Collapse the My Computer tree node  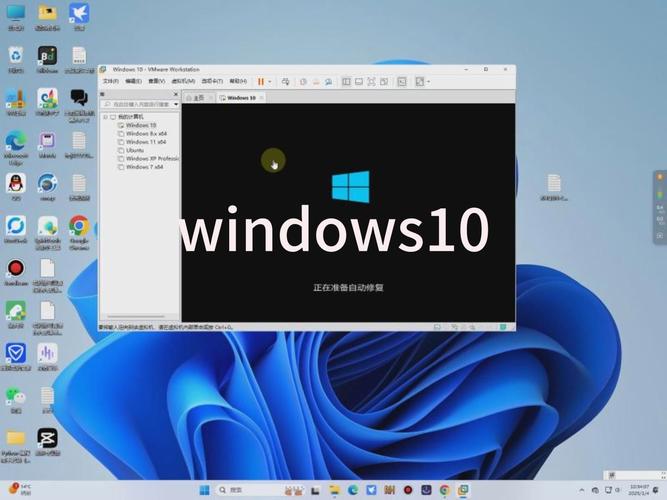106,116
